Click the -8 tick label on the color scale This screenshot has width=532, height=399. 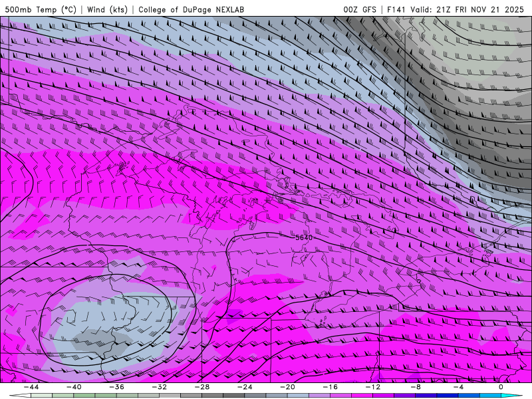(x=416, y=387)
